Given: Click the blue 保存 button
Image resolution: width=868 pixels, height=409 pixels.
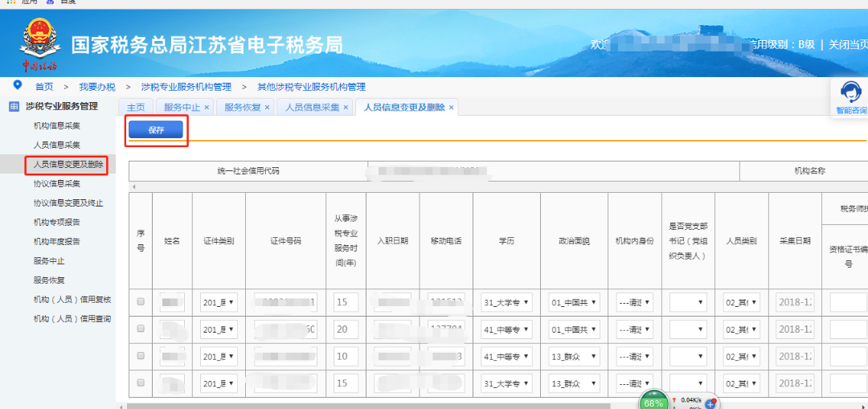Looking at the screenshot, I should (156, 130).
